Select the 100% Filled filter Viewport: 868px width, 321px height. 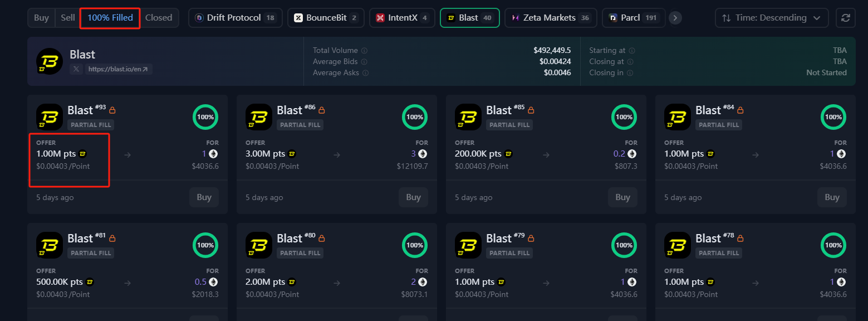click(x=110, y=18)
